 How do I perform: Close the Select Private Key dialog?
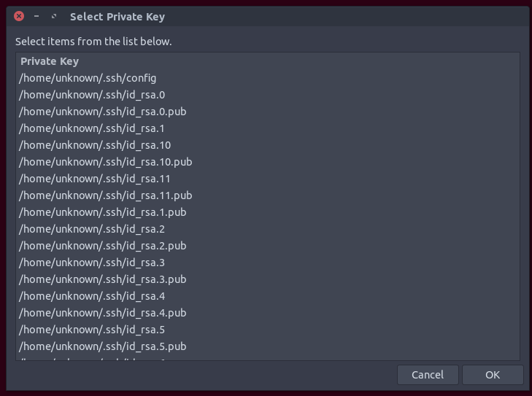coord(19,16)
